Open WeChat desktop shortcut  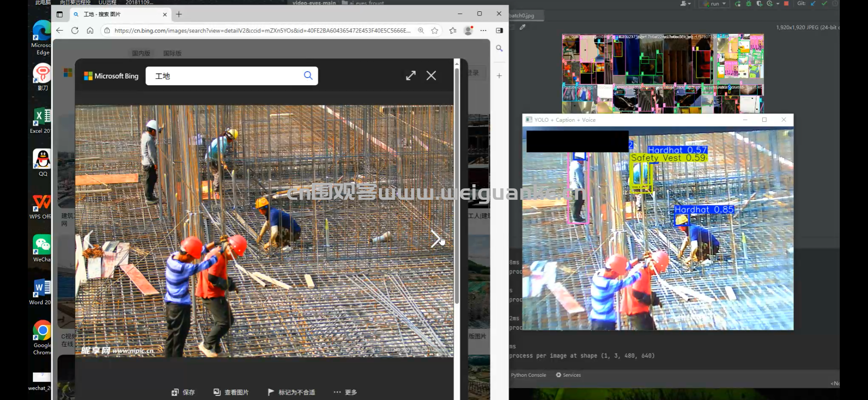click(x=41, y=249)
